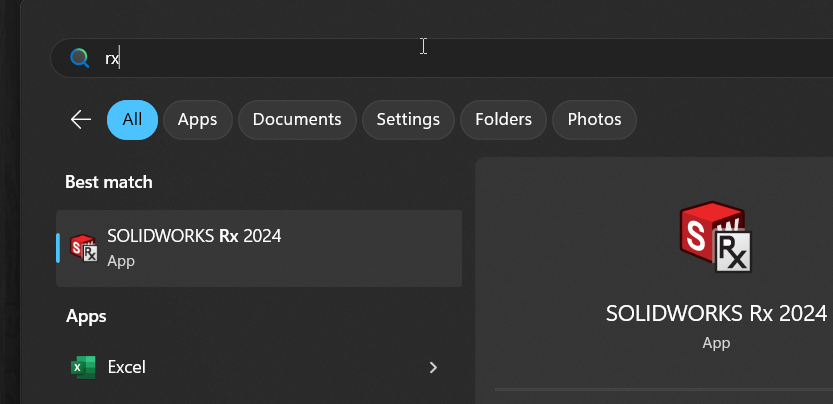Expand Excel options with the chevron arrow
This screenshot has height=404, width=833.
tap(433, 368)
